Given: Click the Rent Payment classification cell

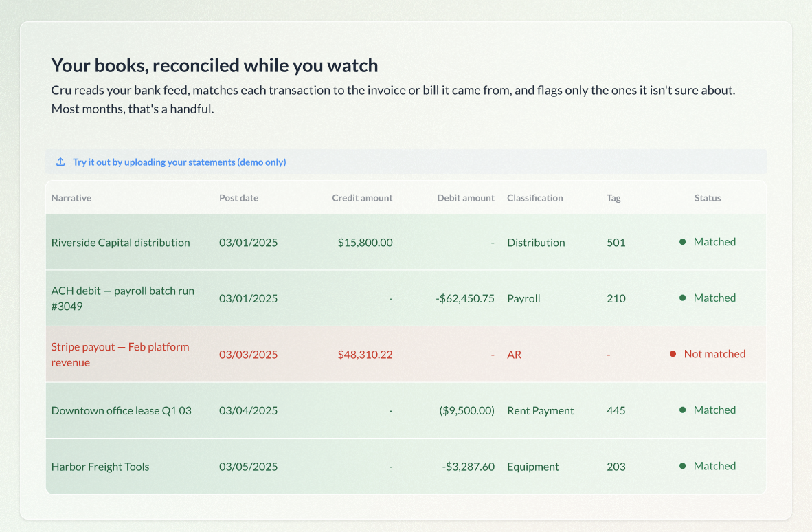Looking at the screenshot, I should click(x=540, y=411).
